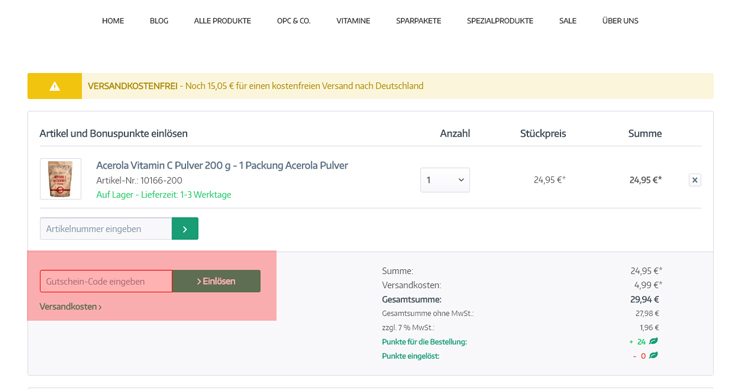Screen dimensions: 740x389
Task: Submit article number with green arrow button
Action: click(x=185, y=228)
